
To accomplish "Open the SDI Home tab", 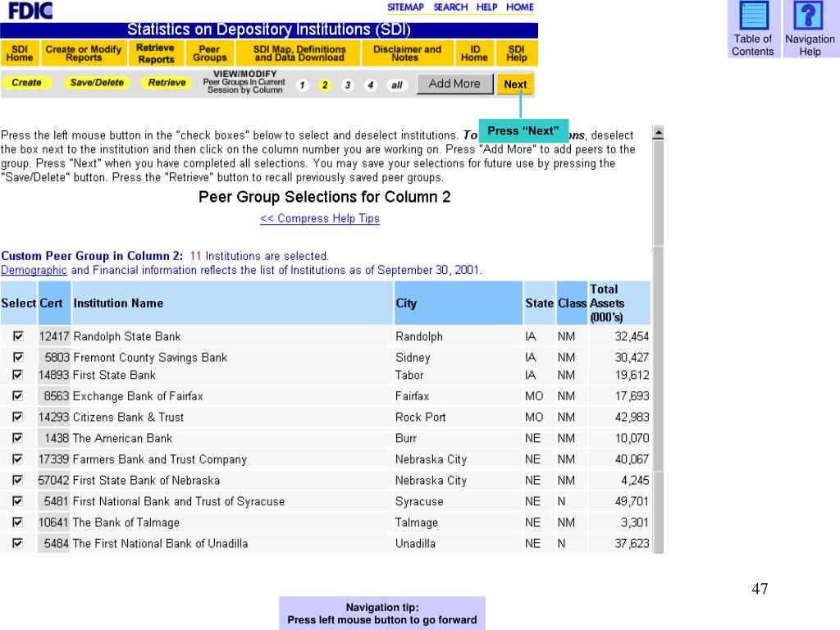I will 20,53.
